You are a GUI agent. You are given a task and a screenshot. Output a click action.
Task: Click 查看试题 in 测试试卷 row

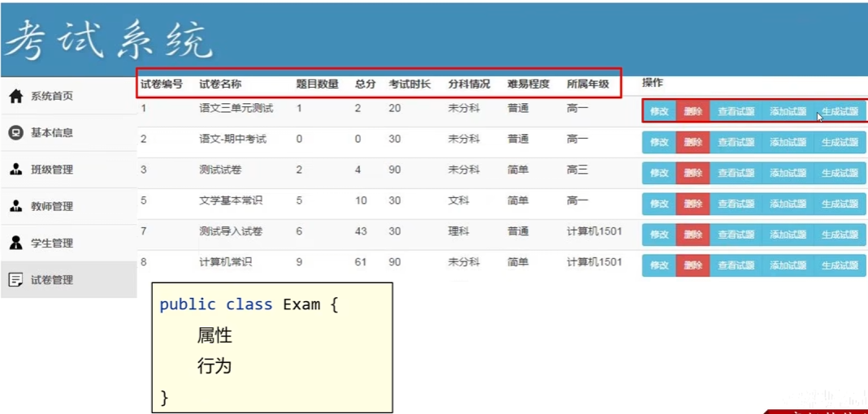pyautogui.click(x=736, y=173)
